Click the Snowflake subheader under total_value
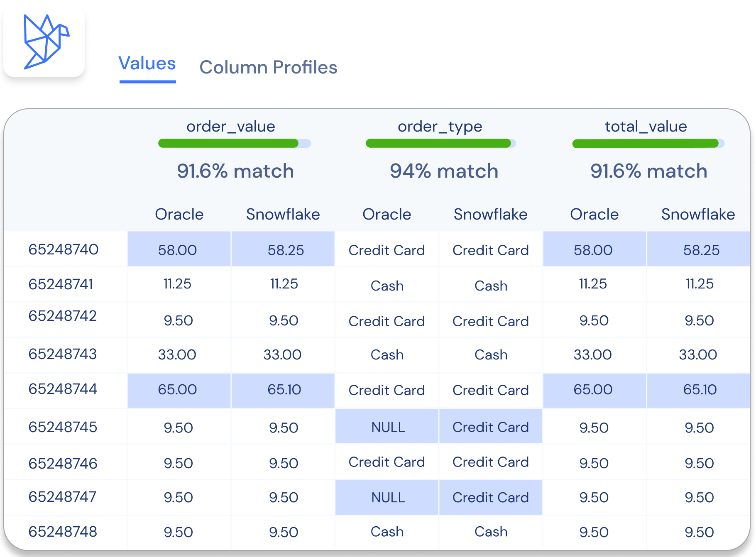756x557 pixels. click(698, 214)
